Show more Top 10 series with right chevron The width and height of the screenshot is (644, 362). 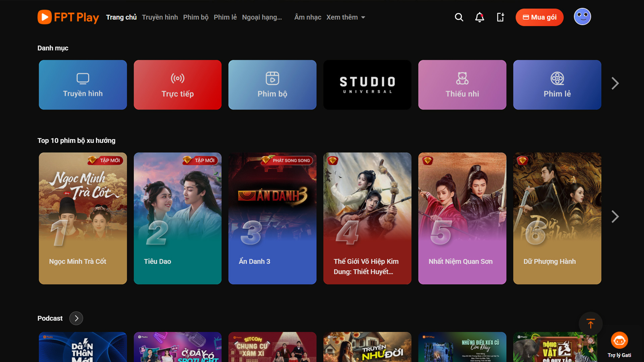pos(615,217)
